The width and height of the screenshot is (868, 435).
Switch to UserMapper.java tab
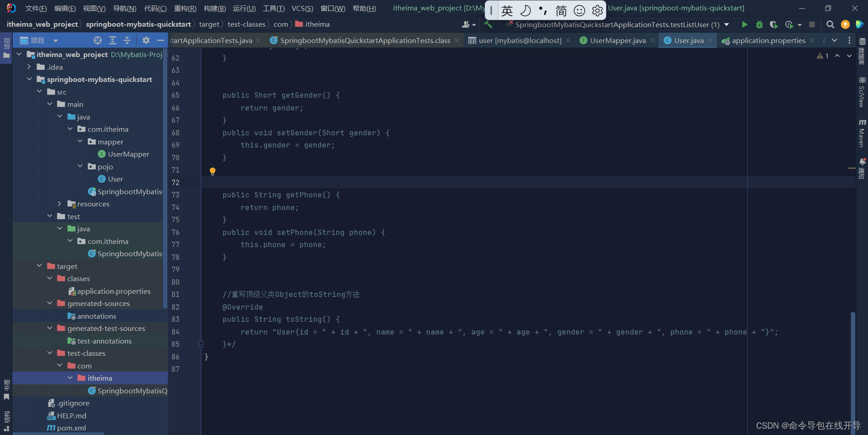click(617, 40)
